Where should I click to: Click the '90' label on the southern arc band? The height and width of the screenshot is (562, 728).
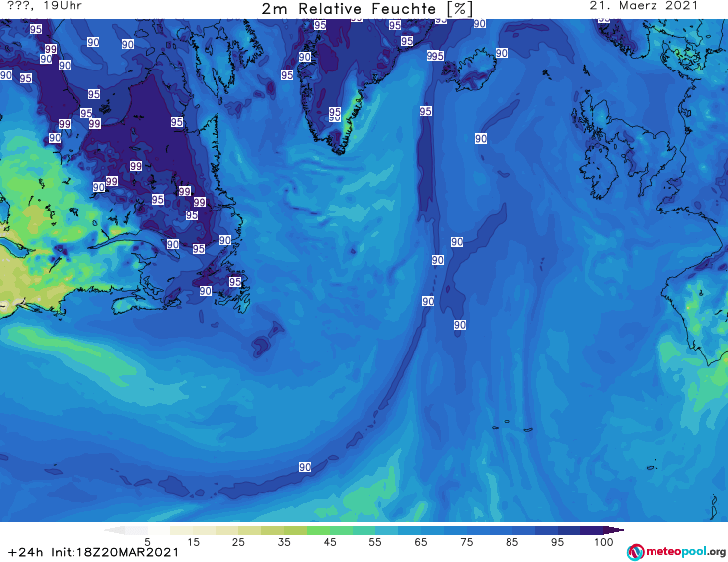(305, 467)
